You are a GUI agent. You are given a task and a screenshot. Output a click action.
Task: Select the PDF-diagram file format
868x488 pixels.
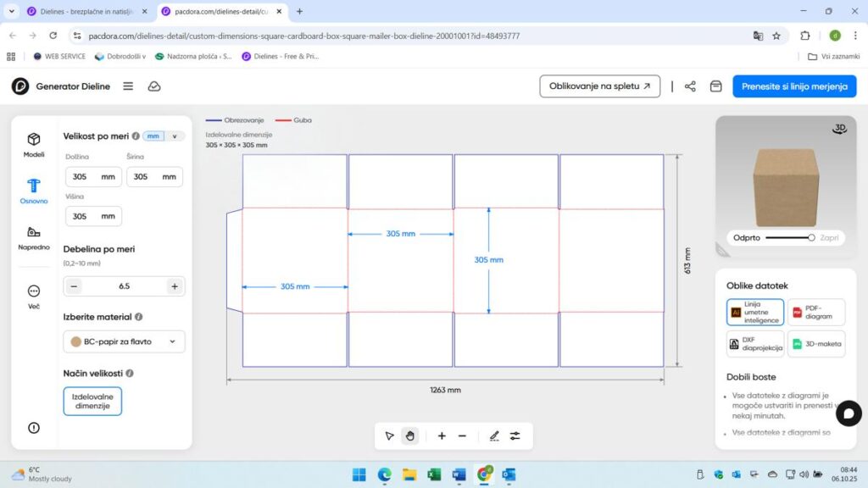point(815,312)
